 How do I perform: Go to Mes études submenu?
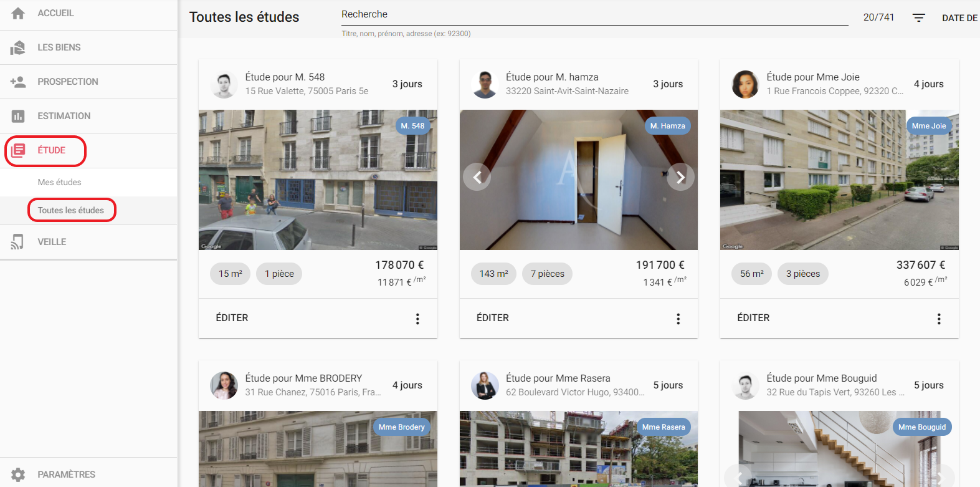(88, 182)
